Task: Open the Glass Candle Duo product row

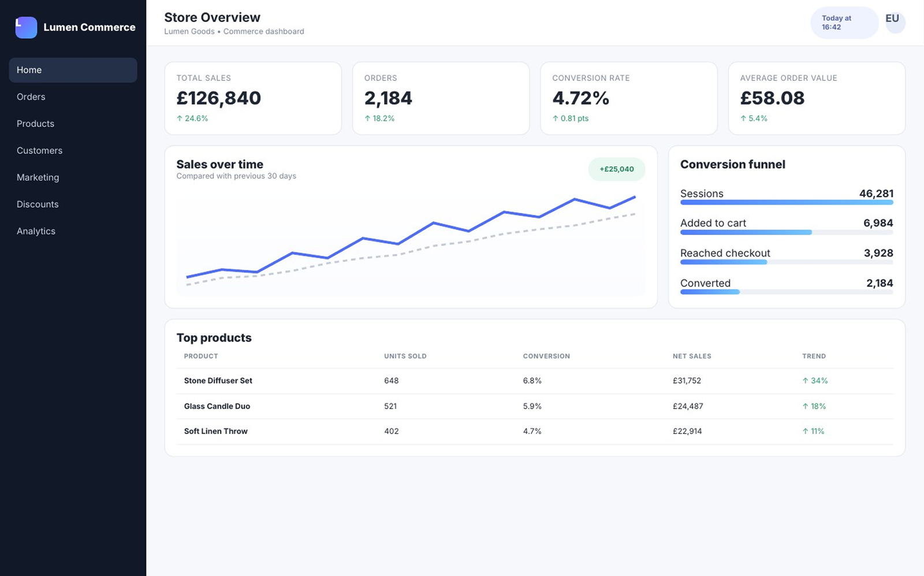Action: pos(535,406)
